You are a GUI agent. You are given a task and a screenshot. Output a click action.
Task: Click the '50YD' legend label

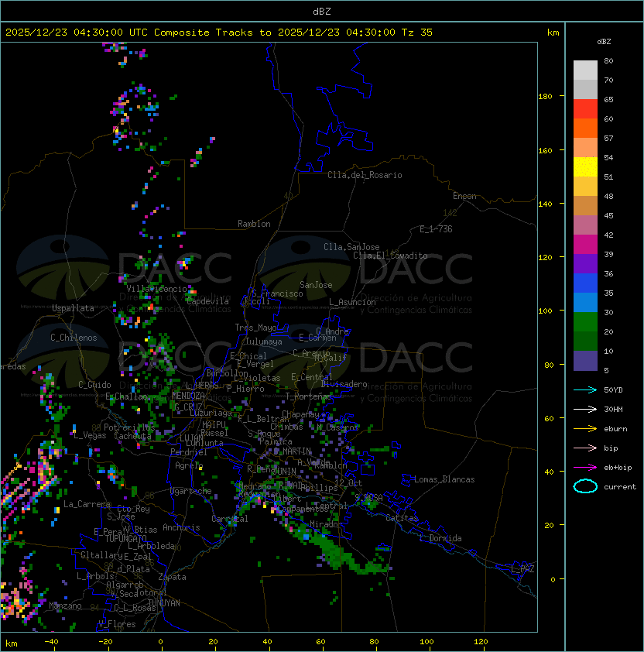pos(613,389)
